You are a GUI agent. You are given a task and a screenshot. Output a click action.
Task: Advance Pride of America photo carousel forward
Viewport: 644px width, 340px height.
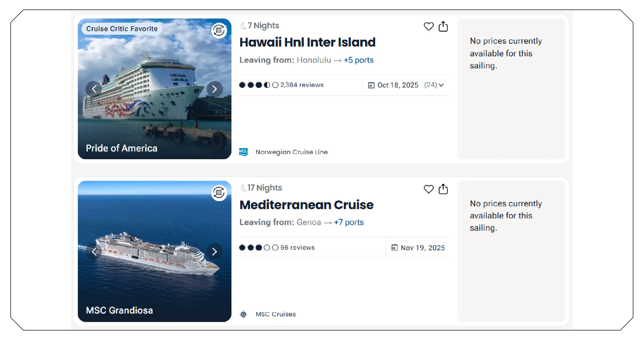tap(214, 89)
